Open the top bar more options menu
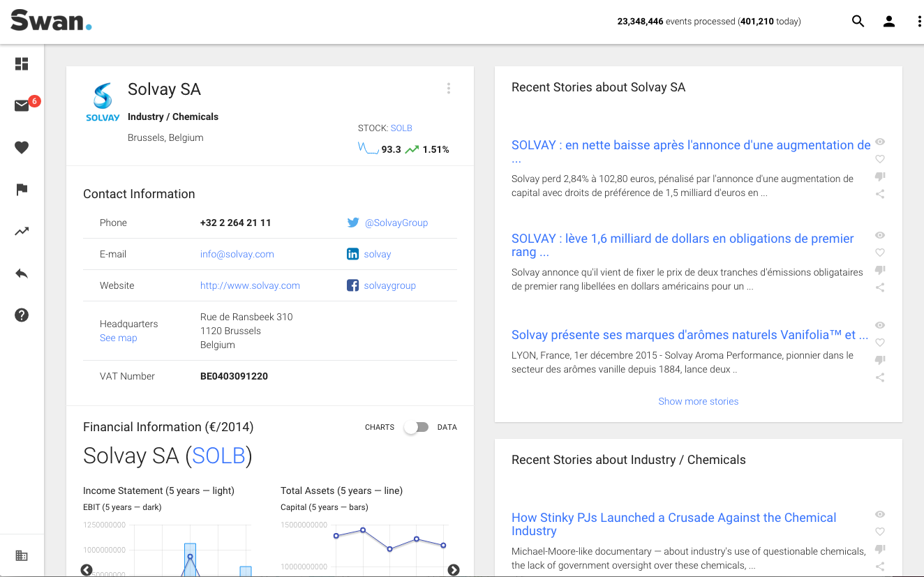Screen dimensions: 924x577 920,22
